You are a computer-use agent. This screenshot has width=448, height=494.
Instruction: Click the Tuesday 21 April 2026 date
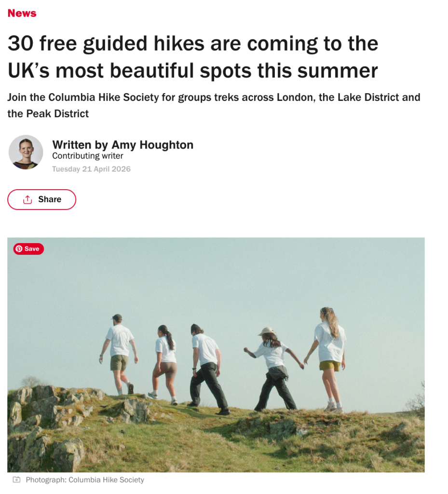click(x=91, y=169)
